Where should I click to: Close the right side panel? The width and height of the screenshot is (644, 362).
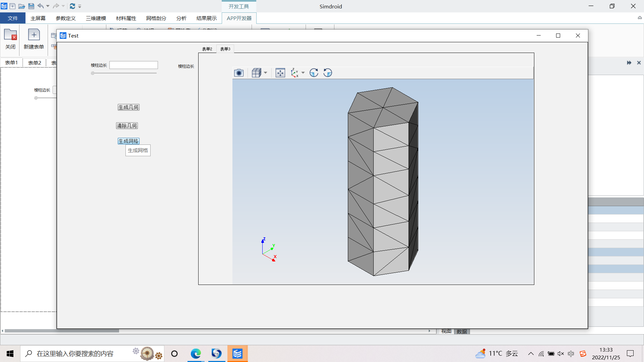639,63
